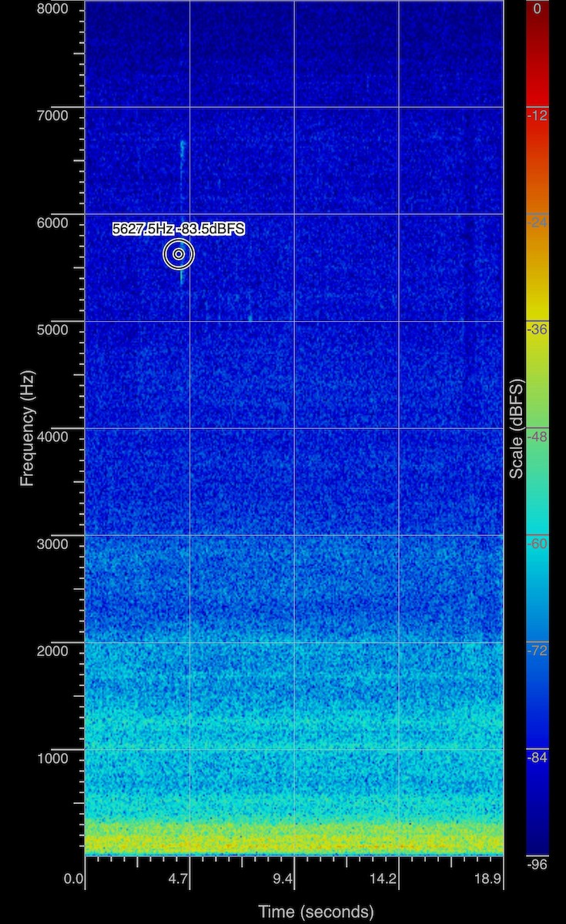
Task: Click the 5627.5Hz -83.5dBFS readout label
Action: pyautogui.click(x=179, y=229)
